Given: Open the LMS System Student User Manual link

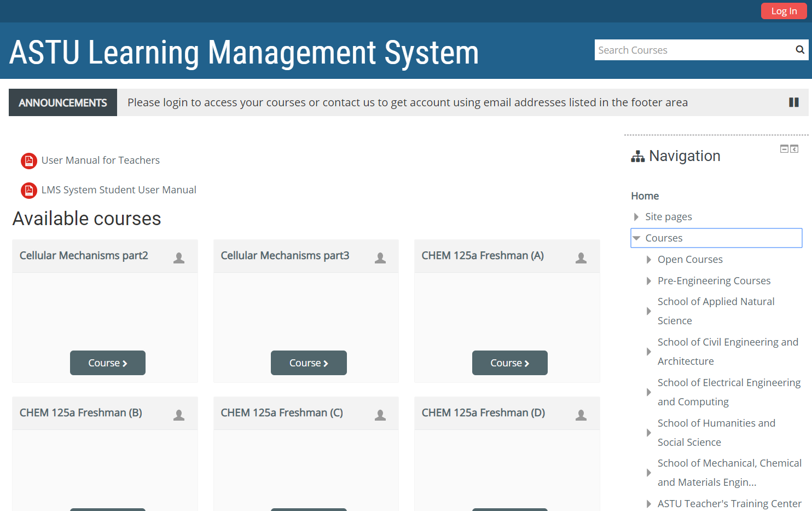Looking at the screenshot, I should tap(119, 190).
